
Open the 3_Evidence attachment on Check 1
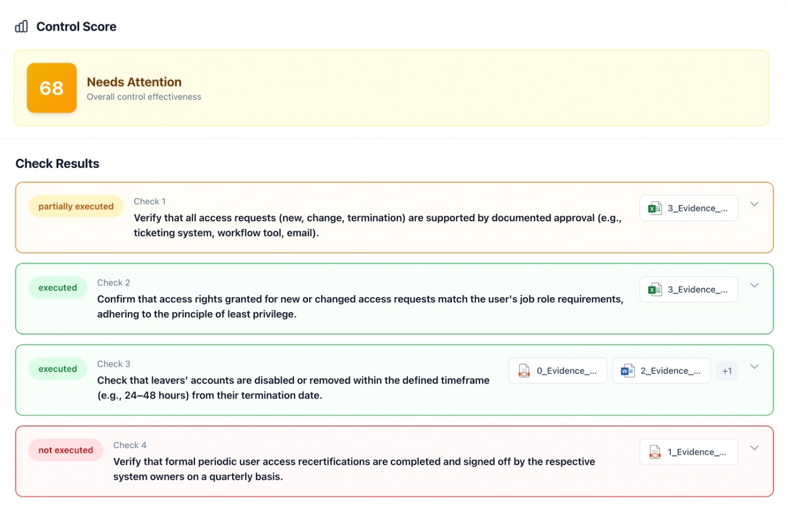tap(688, 208)
